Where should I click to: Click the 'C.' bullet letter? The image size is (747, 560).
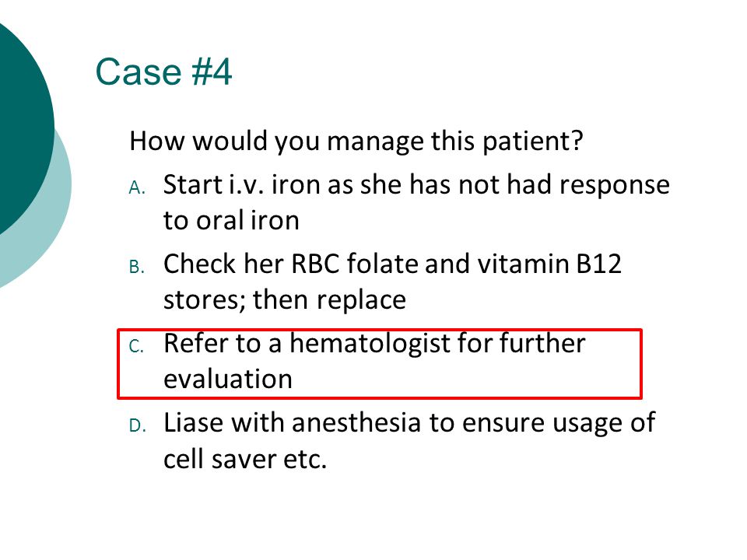coord(137,347)
